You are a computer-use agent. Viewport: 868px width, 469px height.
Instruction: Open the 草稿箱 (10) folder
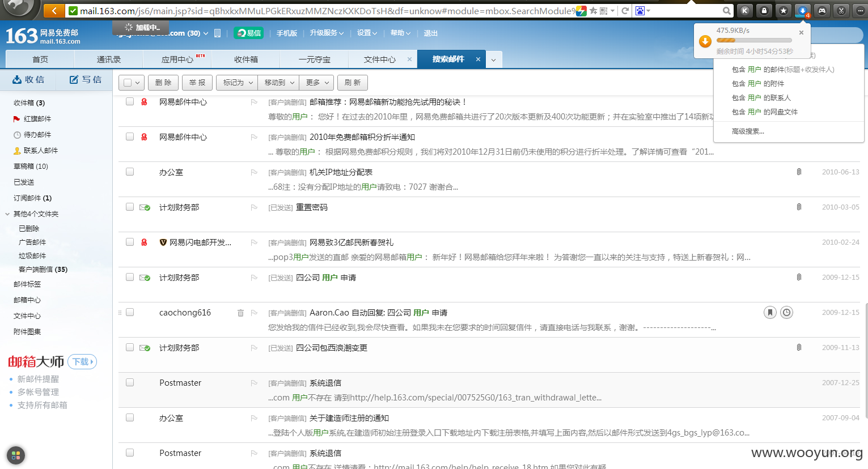coord(31,167)
